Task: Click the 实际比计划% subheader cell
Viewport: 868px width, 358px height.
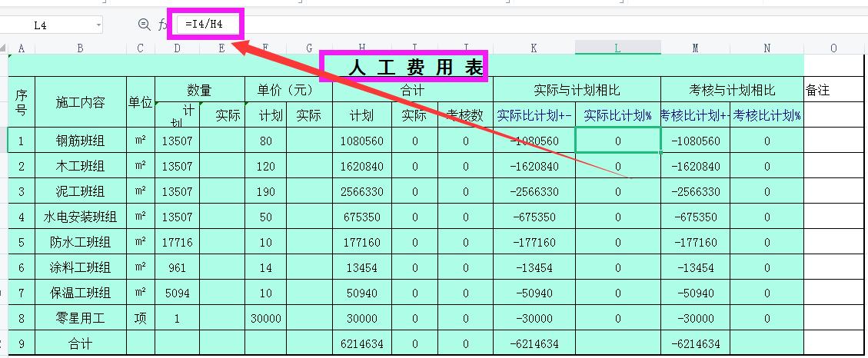Action: [618, 114]
